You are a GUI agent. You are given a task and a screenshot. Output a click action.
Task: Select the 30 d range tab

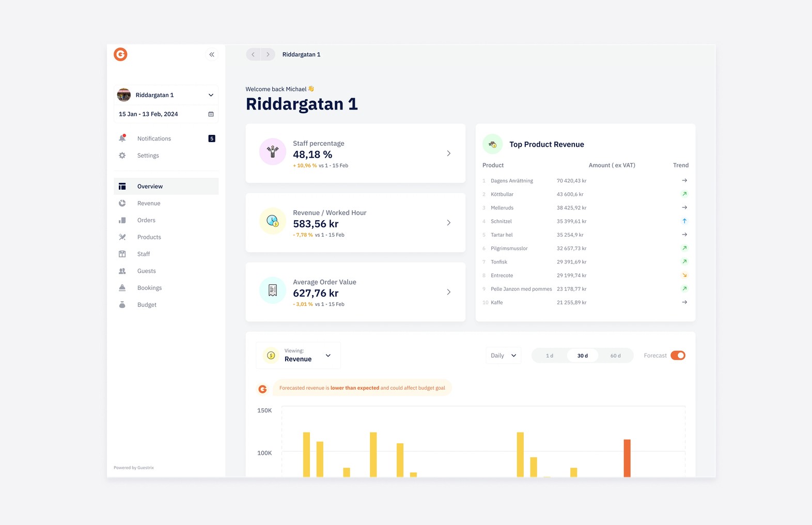point(583,356)
